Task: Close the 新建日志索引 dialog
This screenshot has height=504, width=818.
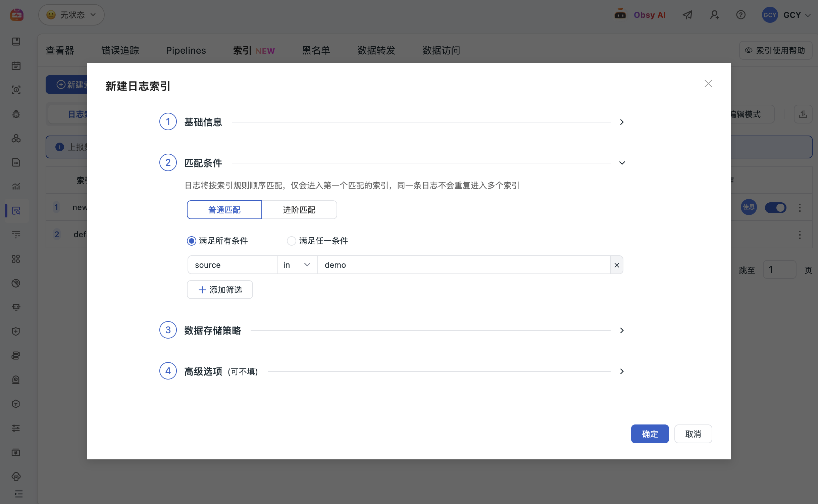Action: pyautogui.click(x=708, y=84)
